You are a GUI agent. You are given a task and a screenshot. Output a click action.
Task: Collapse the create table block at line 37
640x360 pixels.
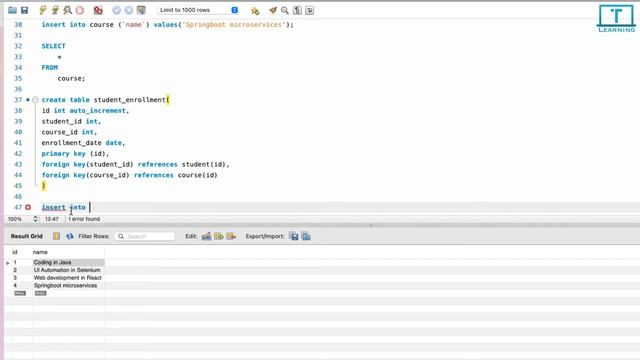tap(35, 100)
